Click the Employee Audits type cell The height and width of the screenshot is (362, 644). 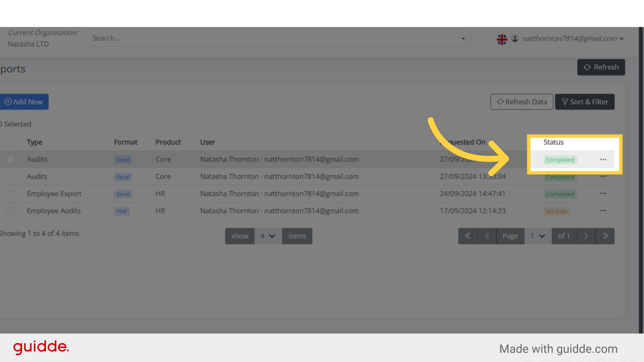54,211
